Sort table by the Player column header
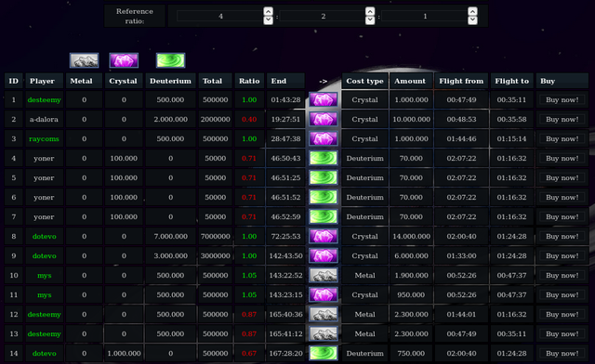 (44, 81)
